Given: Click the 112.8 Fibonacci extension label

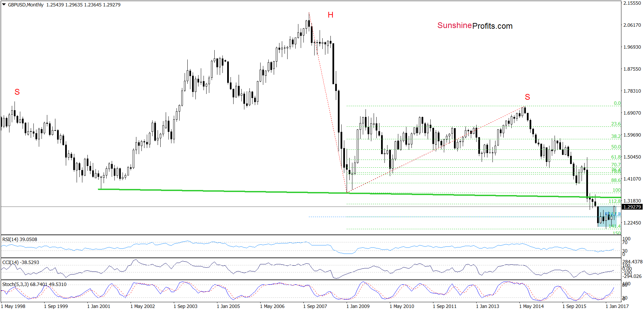Looking at the screenshot, I should [615, 201].
